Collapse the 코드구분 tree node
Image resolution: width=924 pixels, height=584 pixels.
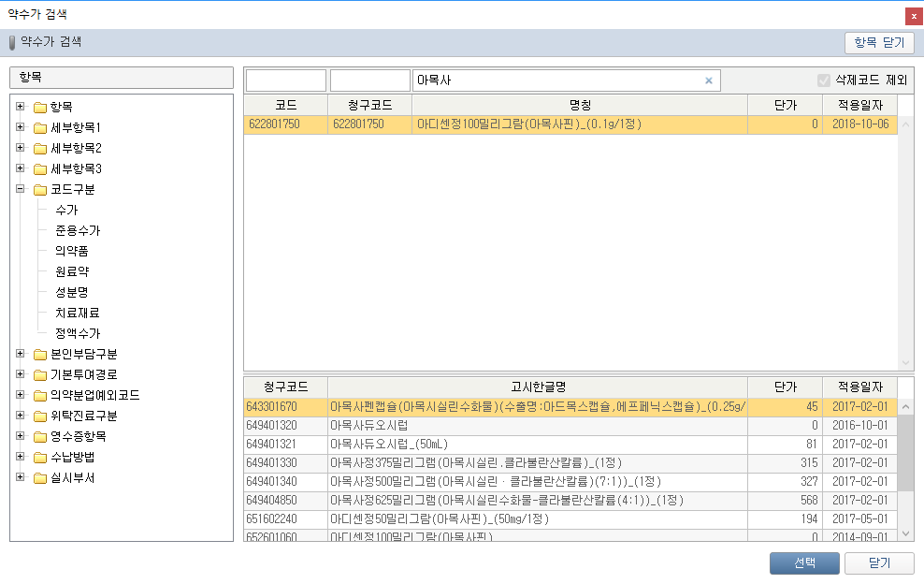click(20, 189)
